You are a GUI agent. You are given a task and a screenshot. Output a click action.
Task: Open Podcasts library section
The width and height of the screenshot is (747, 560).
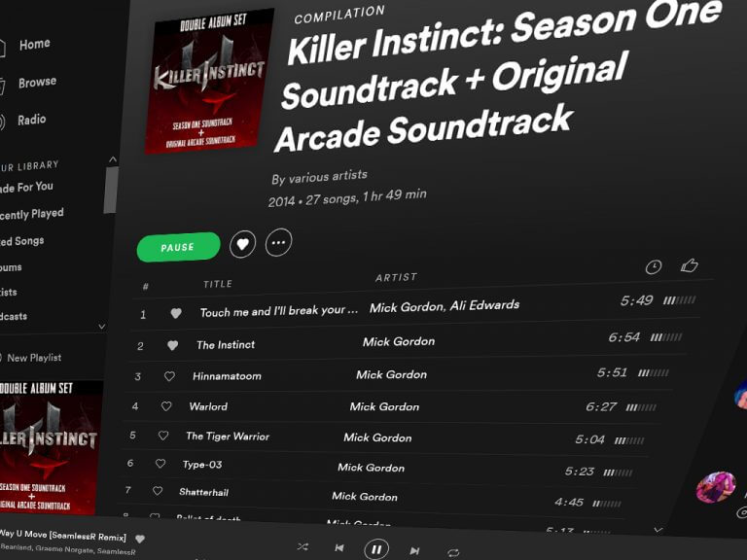tap(14, 316)
